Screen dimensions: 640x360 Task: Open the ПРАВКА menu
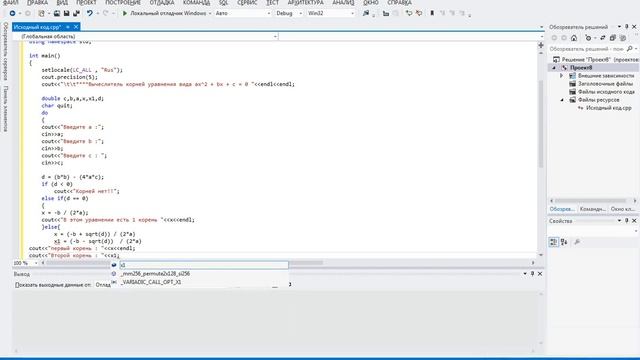tap(38, 2)
